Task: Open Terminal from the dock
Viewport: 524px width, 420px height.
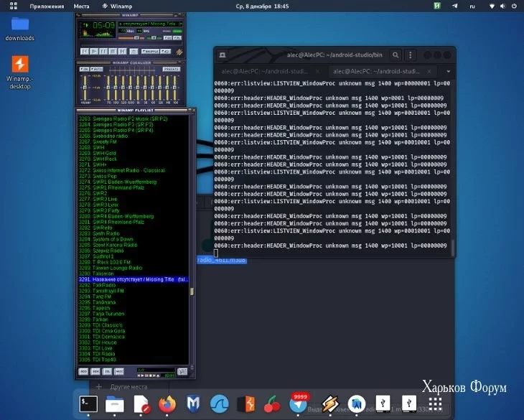Action: (88, 404)
